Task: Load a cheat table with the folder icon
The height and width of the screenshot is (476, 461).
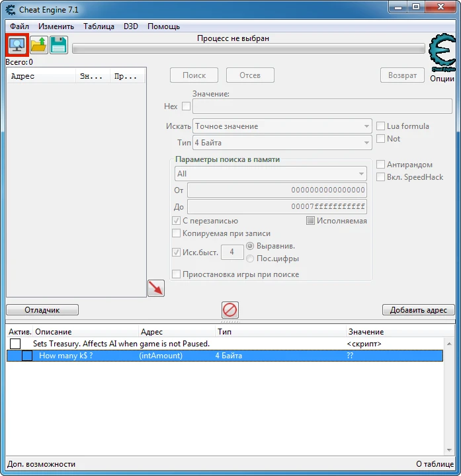Action: point(39,45)
